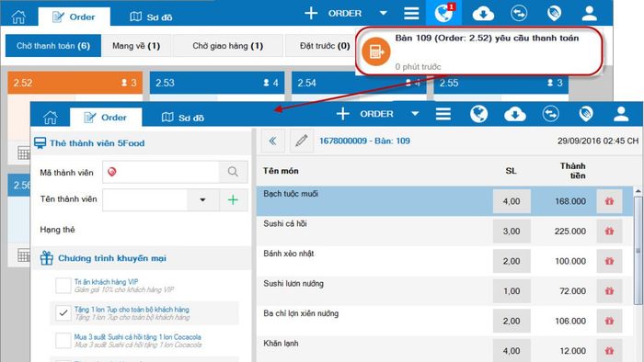Click 1678000009 - Bàn: 109 order title
The height and width of the screenshot is (362, 644).
[x=364, y=141]
